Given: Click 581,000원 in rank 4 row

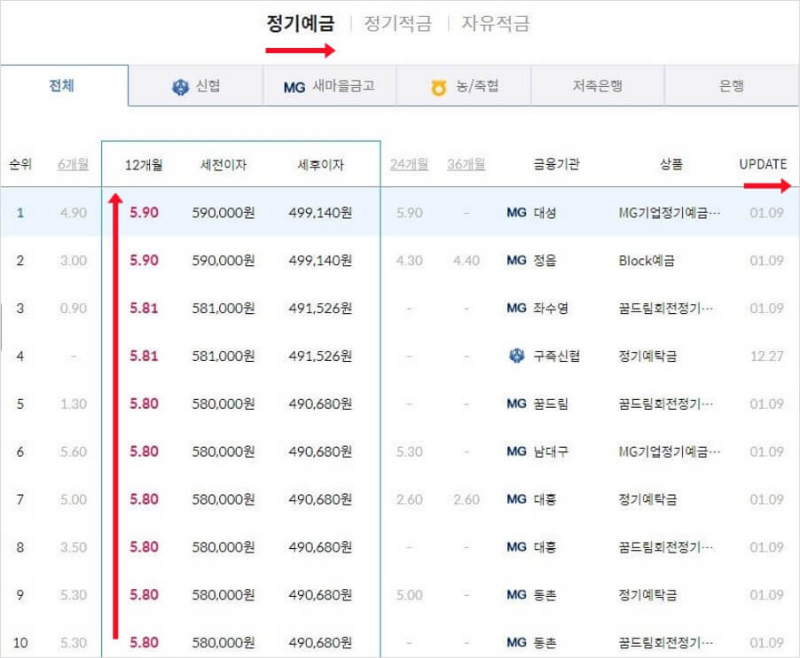Looking at the screenshot, I should 223,356.
